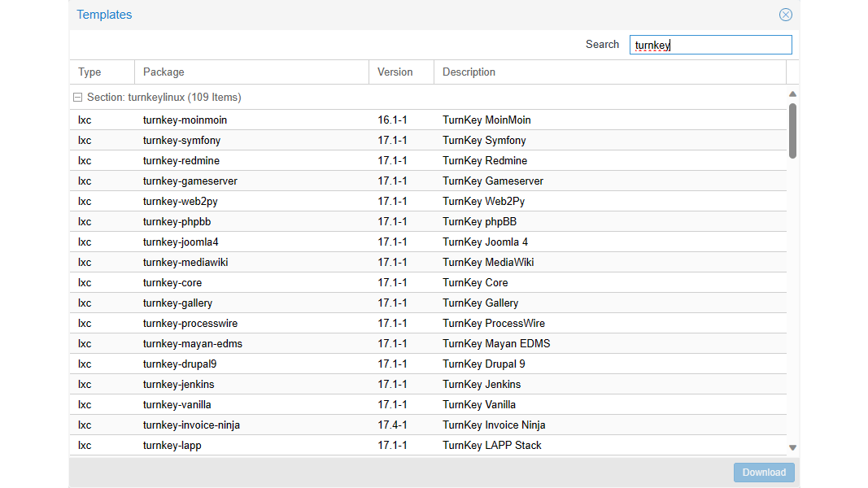Viewport: 868px width, 488px height.
Task: Pick the turnkey-jenkins template
Action: [x=178, y=385]
